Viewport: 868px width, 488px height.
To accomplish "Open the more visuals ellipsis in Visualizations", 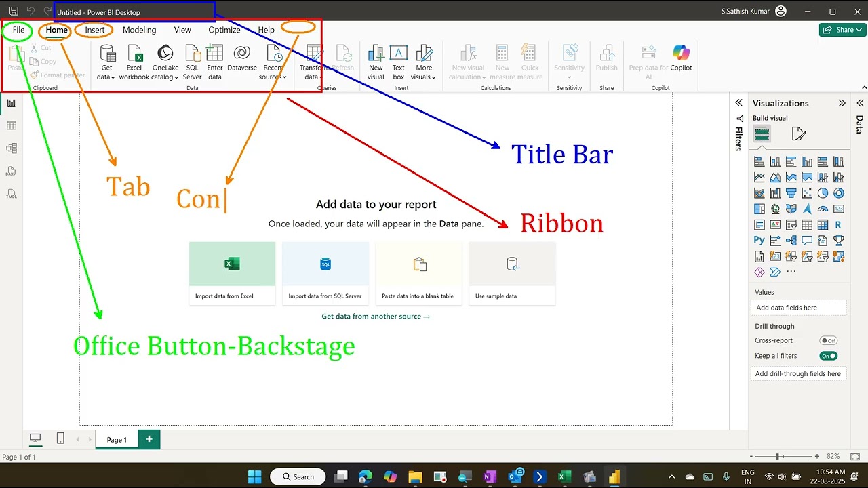I will pos(791,272).
